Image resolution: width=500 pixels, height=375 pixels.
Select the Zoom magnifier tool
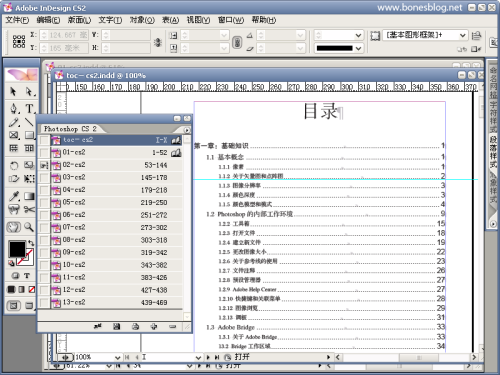[29, 227]
